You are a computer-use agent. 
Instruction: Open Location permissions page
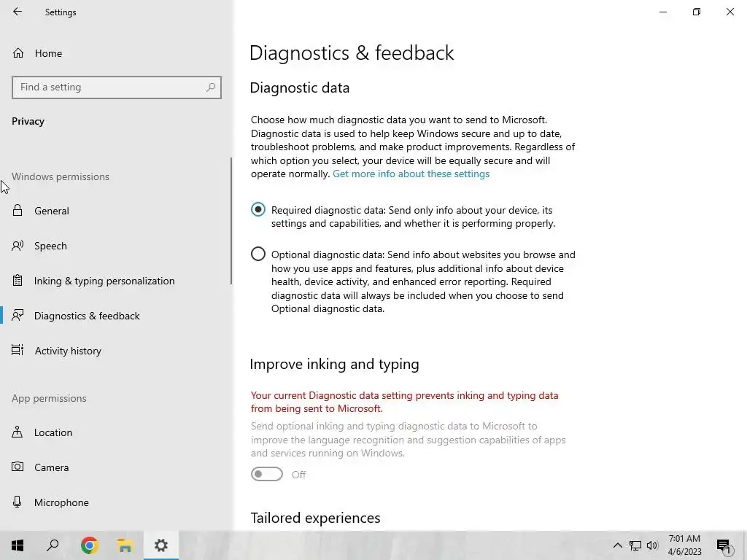117,432
